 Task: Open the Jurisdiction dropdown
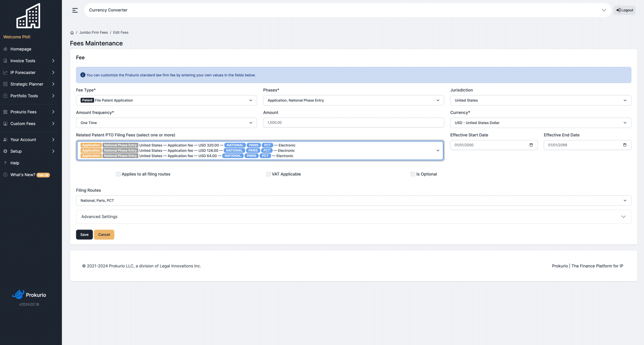(x=541, y=100)
